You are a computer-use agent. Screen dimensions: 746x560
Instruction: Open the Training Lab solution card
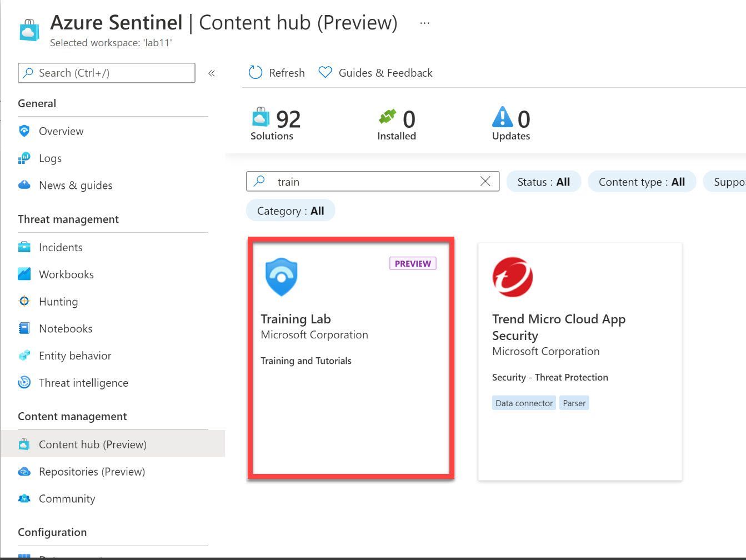351,358
